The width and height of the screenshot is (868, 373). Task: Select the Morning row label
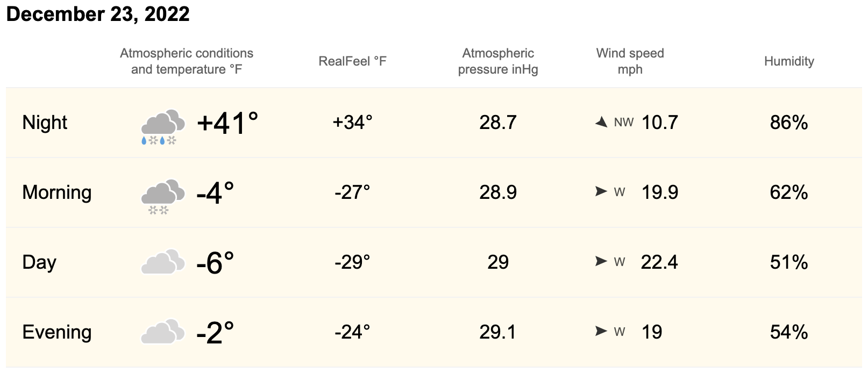57,192
